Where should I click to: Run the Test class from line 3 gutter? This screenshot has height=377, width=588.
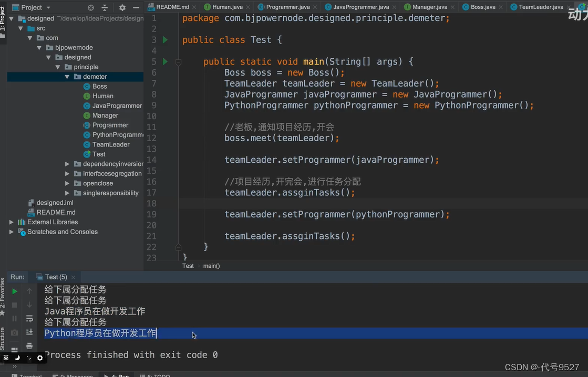165,40
